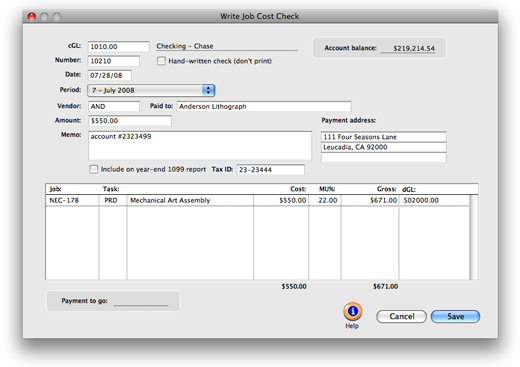Image resolution: width=520 pixels, height=367 pixels.
Task: Click the Tax ID field 23-23444
Action: (270, 170)
